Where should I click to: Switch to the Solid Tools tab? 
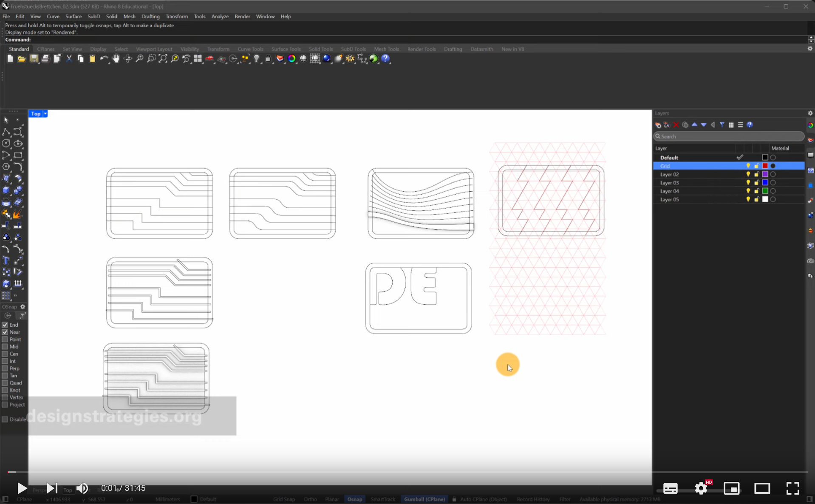tap(321, 49)
